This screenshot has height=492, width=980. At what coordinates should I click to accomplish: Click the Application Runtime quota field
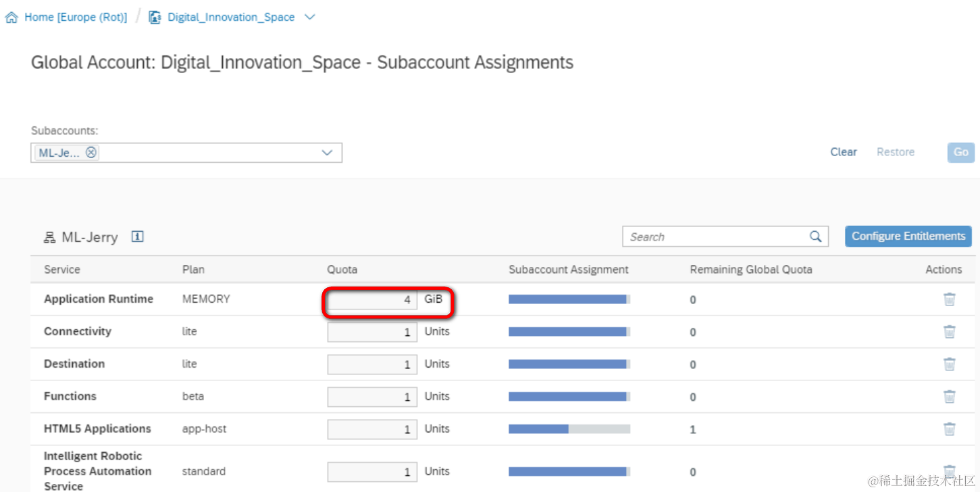pyautogui.click(x=372, y=299)
